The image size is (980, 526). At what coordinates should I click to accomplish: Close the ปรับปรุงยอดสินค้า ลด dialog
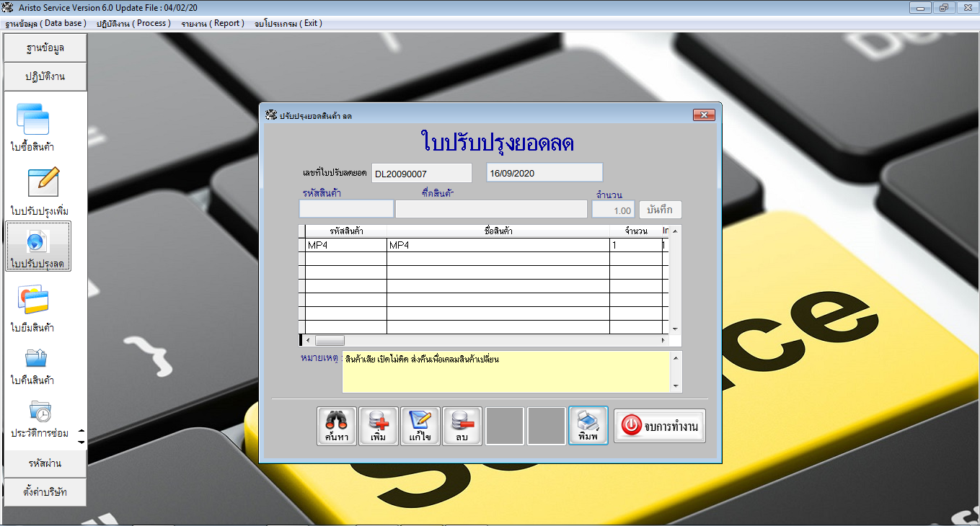[703, 115]
